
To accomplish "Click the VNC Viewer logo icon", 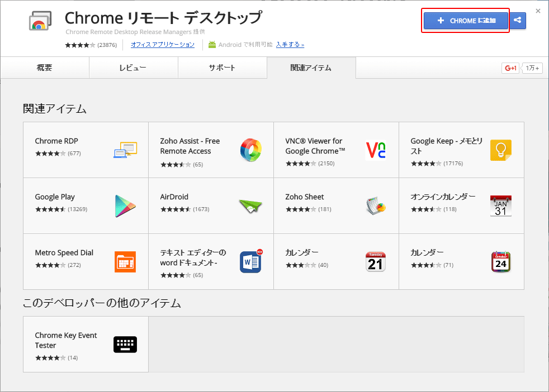I will click(x=376, y=150).
